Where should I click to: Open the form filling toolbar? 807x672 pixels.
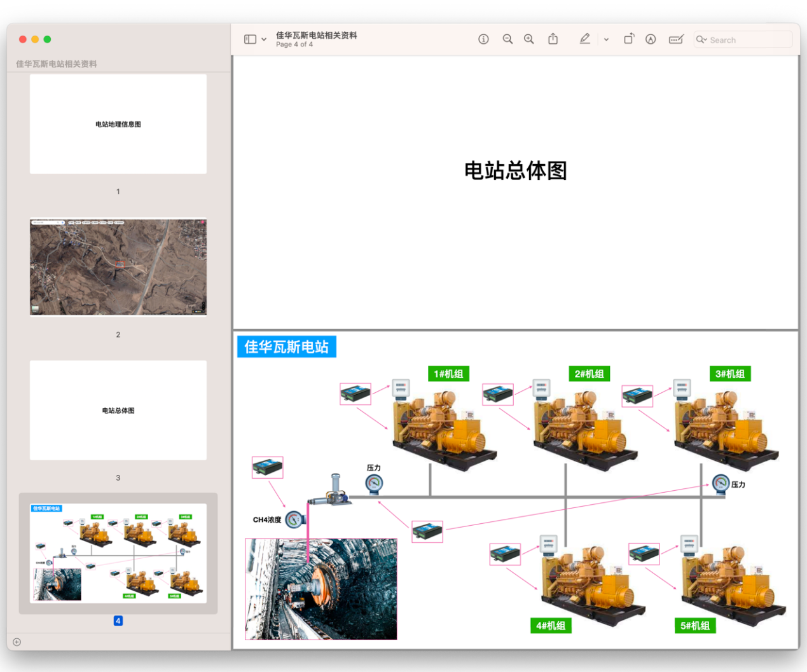(x=676, y=39)
